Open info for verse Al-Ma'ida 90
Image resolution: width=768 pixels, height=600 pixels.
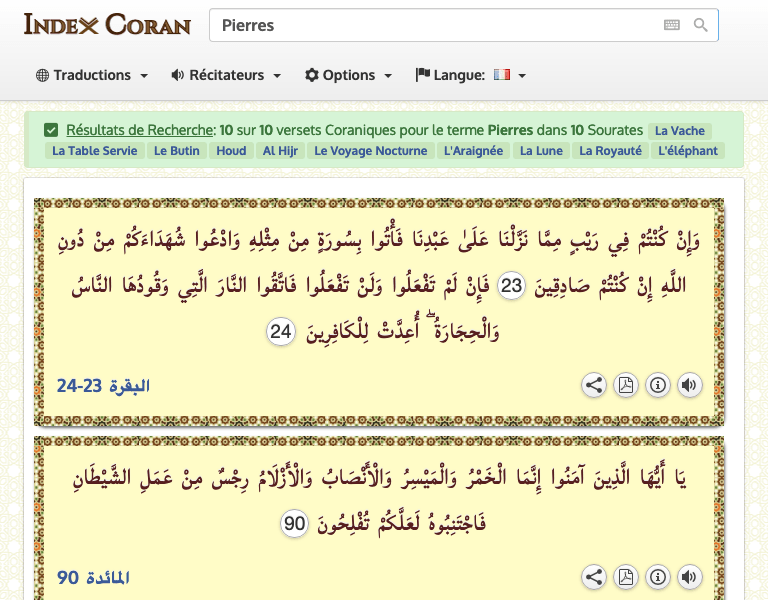click(657, 577)
